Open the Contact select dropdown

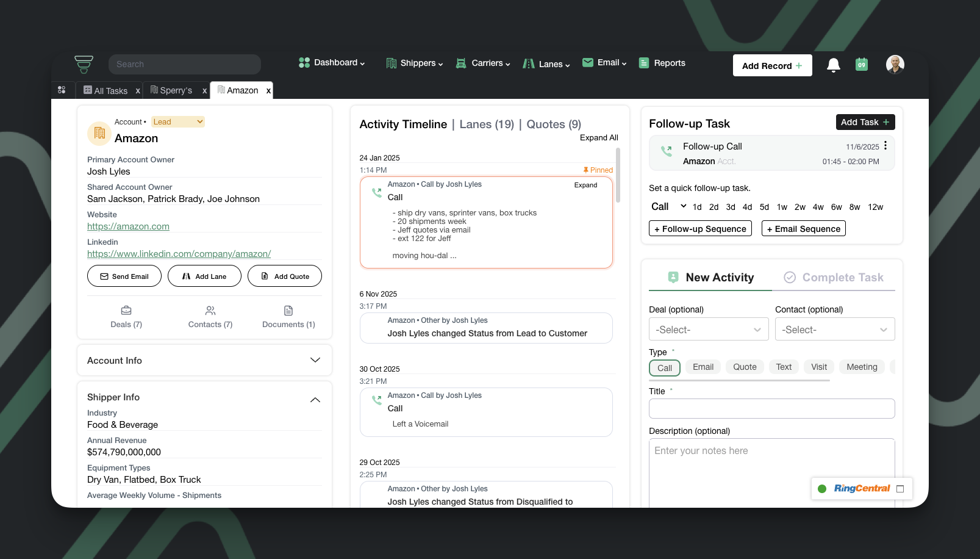(x=835, y=329)
